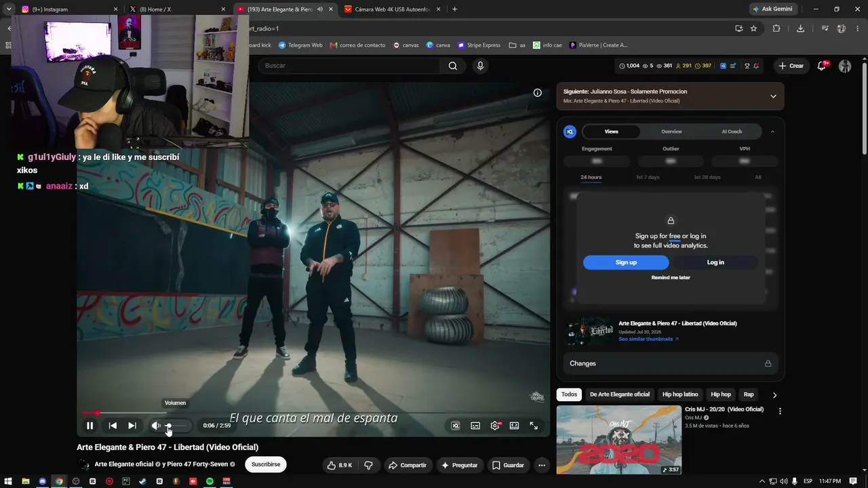The image size is (868, 488).
Task: Click the Ask Gemini button
Action: (772, 9)
